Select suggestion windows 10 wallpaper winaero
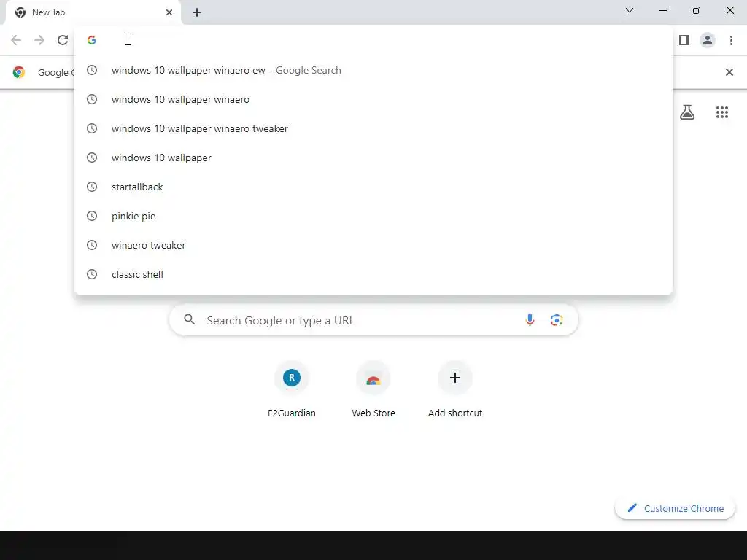 (x=373, y=99)
